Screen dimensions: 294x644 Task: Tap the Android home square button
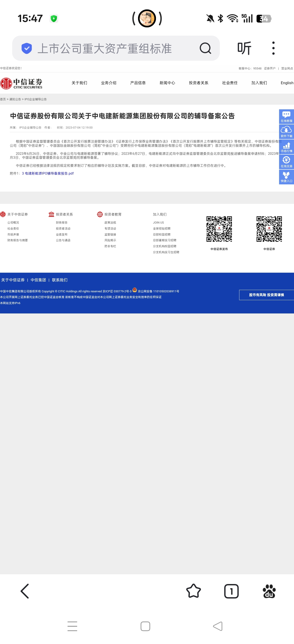point(145,626)
